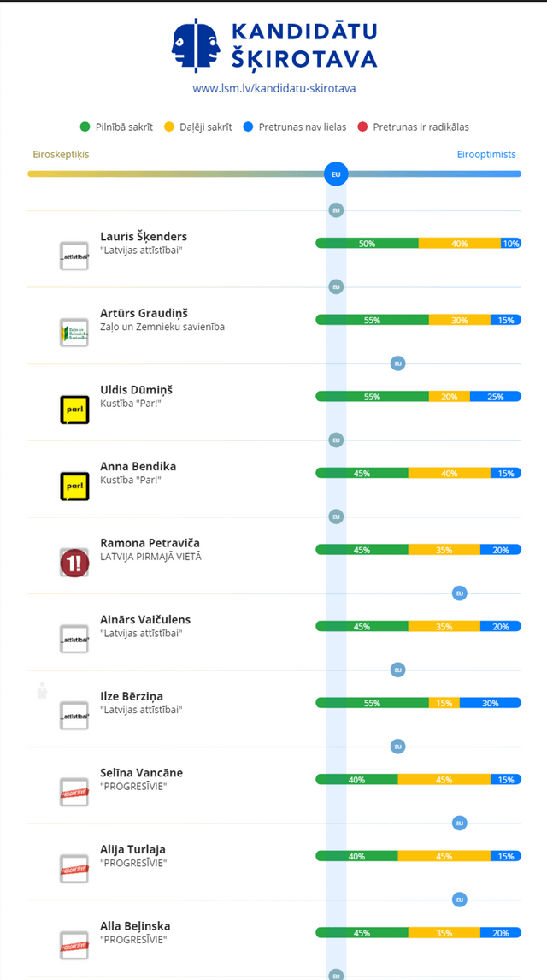Click Ramona Petraviča's red 1! party logo
The height and width of the screenshot is (980, 547).
click(74, 563)
